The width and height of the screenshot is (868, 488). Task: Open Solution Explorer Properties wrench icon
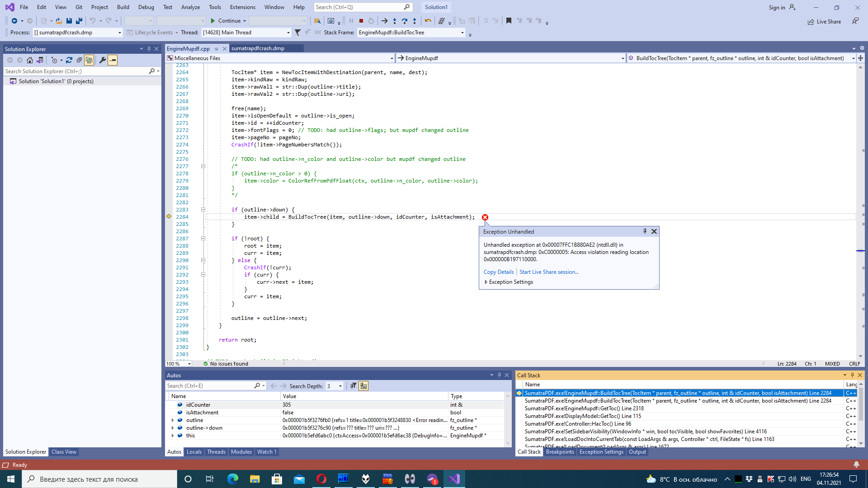(103, 60)
